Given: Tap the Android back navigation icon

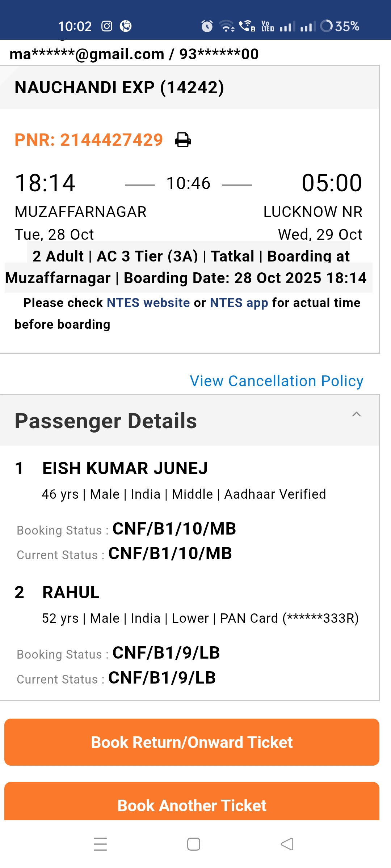Looking at the screenshot, I should coord(287,844).
